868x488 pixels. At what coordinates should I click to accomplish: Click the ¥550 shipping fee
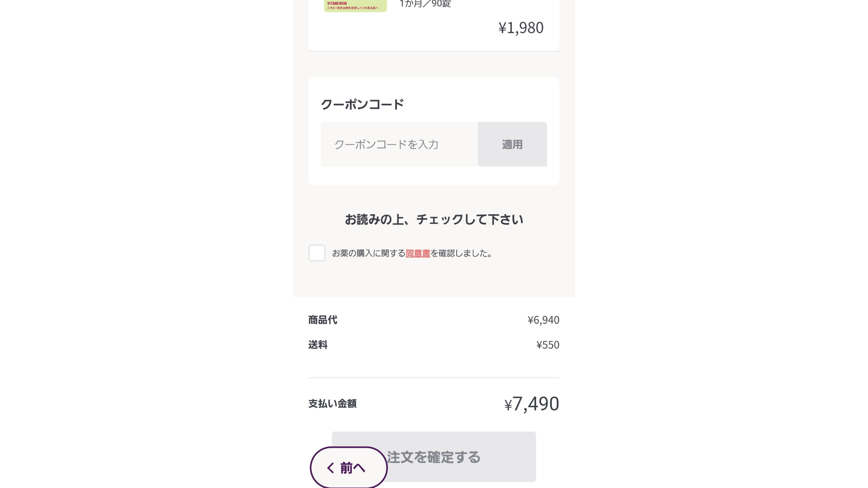548,345
